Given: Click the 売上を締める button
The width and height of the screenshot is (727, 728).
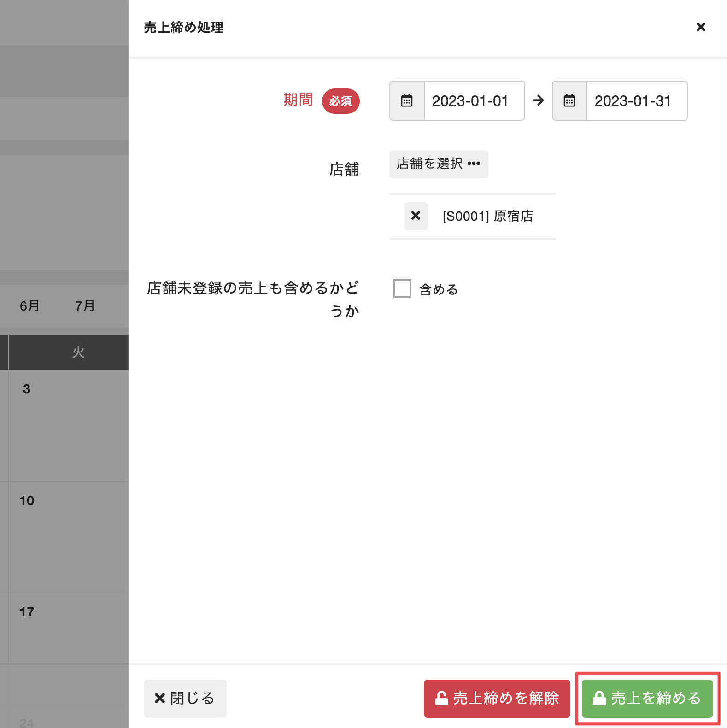Looking at the screenshot, I should tap(647, 699).
